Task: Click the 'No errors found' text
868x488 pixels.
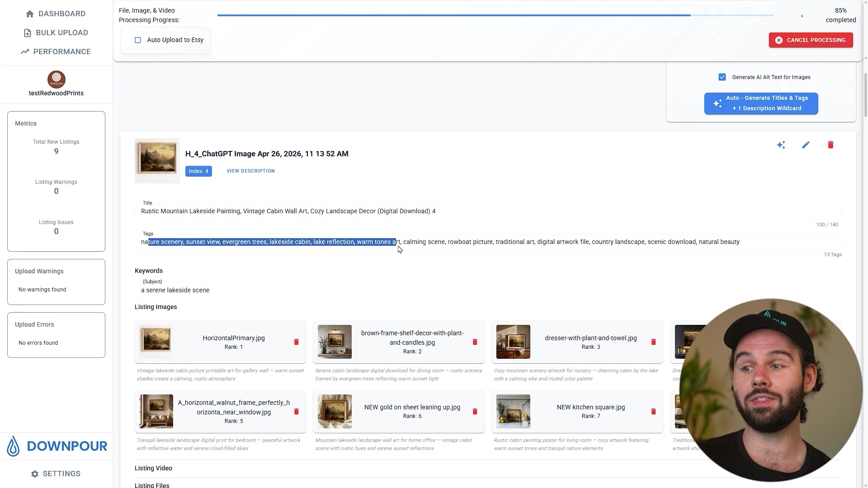Action: [38, 343]
